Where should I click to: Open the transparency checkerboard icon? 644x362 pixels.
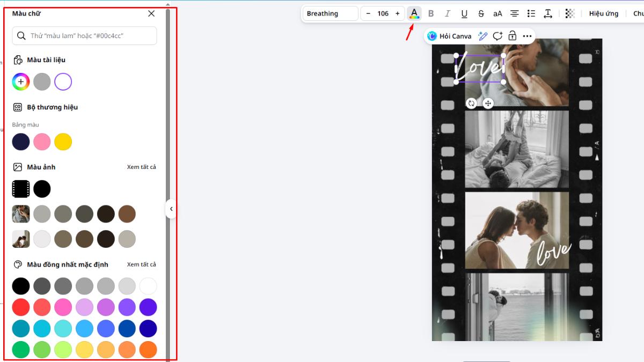570,13
